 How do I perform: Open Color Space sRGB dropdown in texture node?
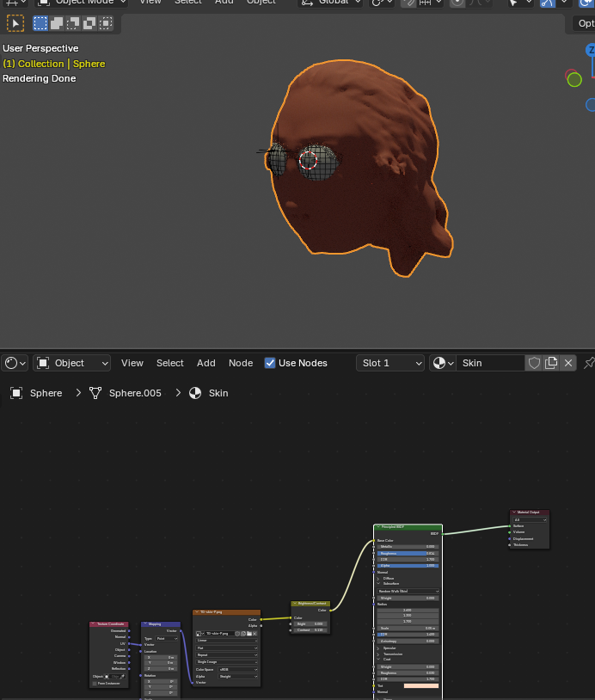(x=237, y=670)
